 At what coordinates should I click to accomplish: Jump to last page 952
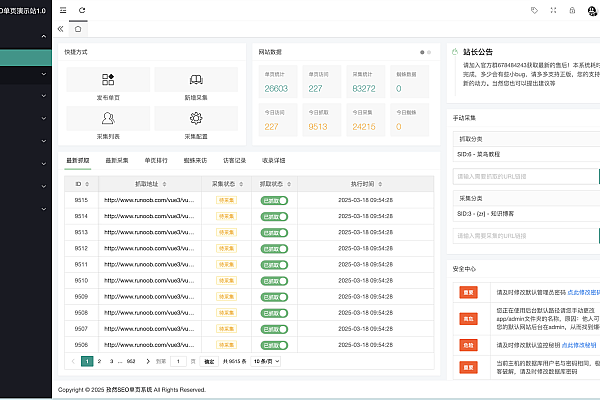[131, 361]
